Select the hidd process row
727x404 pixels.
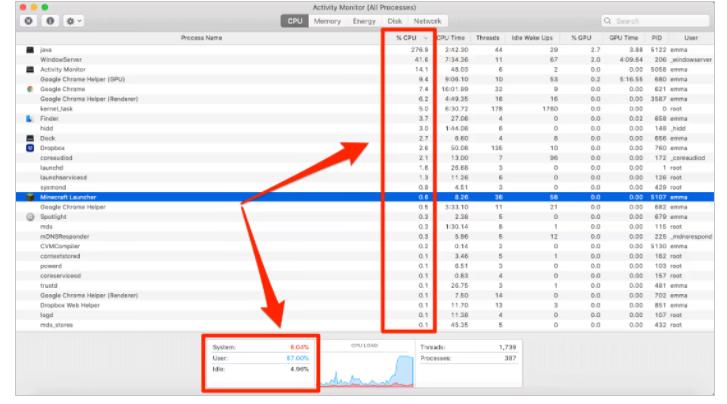coord(365,128)
